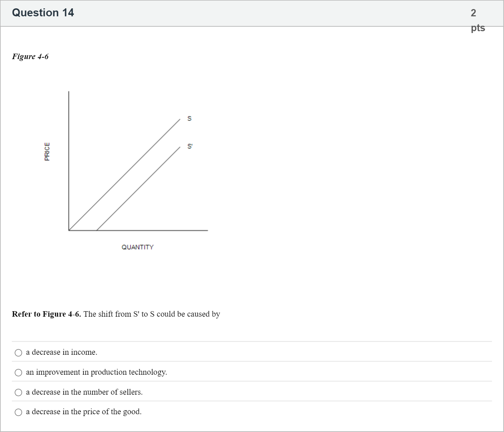Select the radio button for 'a decrease in income'
The image size is (504, 432).
[18, 352]
